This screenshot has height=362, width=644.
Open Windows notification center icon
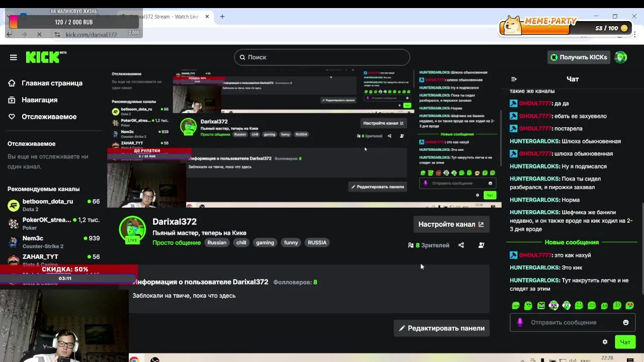(630, 359)
